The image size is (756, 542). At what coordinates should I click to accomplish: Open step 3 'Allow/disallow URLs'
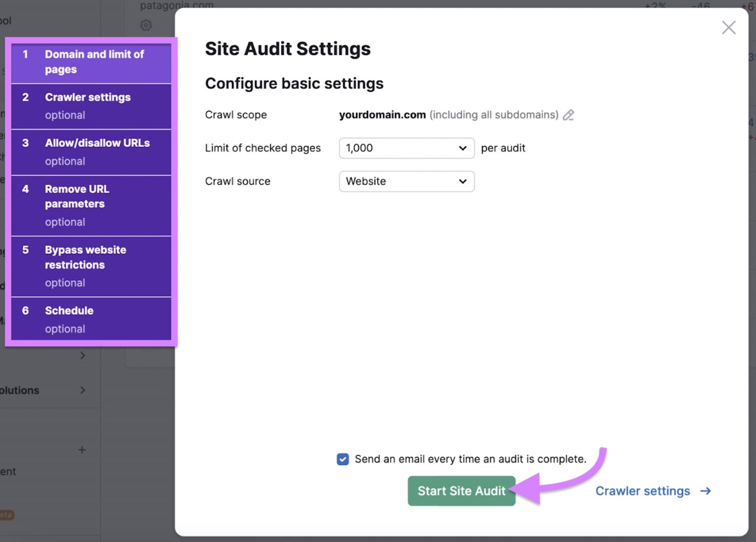[91, 151]
